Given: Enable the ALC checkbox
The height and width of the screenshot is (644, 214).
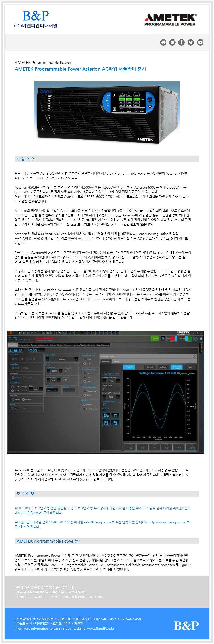Looking at the screenshot, I should (13, 409).
